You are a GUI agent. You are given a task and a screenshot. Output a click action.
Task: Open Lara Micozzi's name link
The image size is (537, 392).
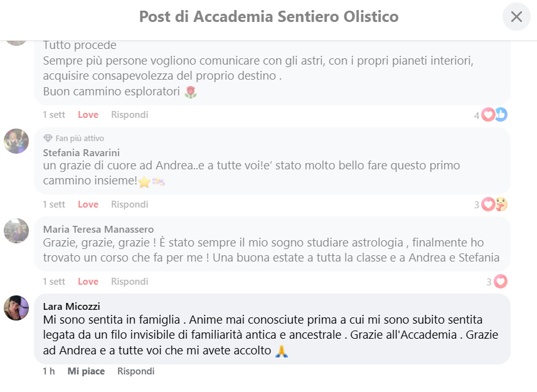point(72,307)
